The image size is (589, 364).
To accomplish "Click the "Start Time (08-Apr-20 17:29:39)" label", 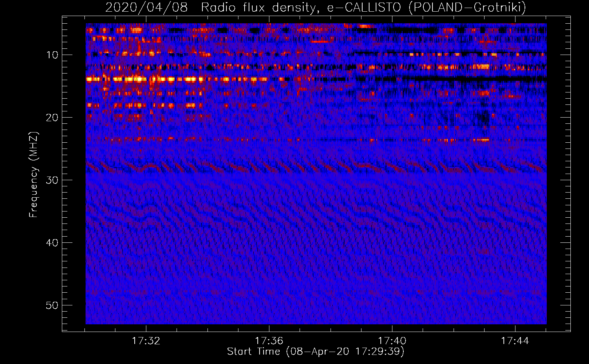I will (x=316, y=352).
